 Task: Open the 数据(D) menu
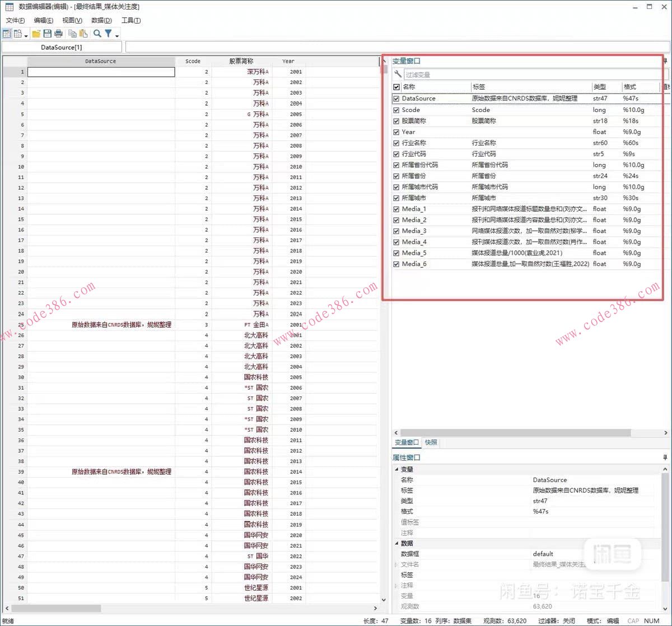(101, 20)
